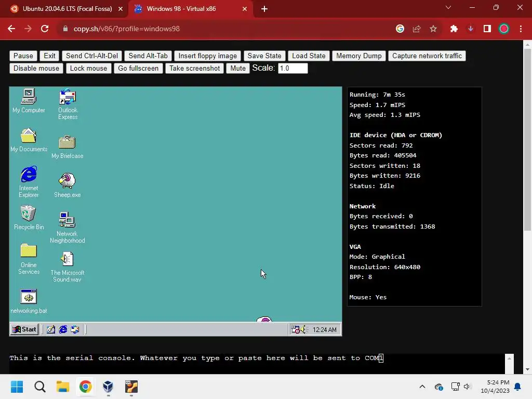Screen dimensions: 532x399
Task: Expand the tab search dropdown
Action: 448,7
